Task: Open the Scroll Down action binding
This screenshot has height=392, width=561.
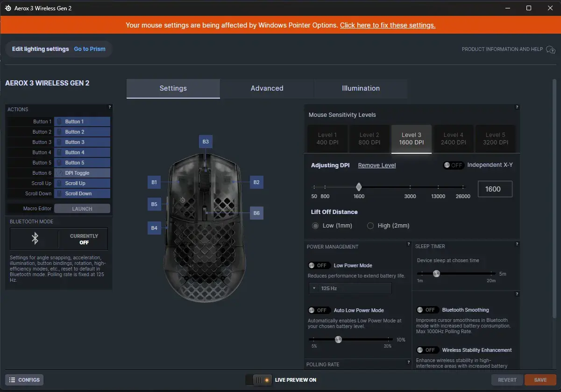Action: pos(82,193)
